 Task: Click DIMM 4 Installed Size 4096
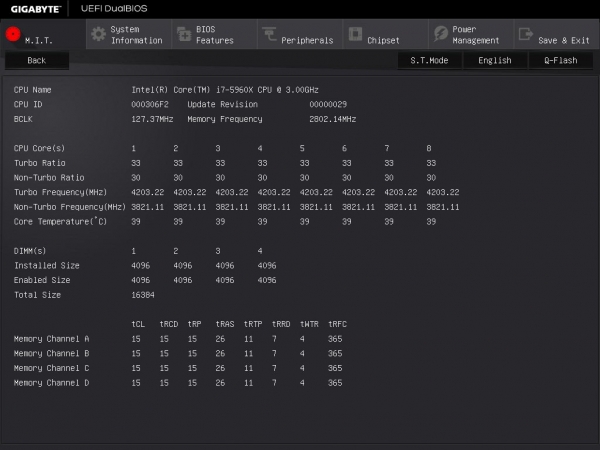(x=267, y=266)
